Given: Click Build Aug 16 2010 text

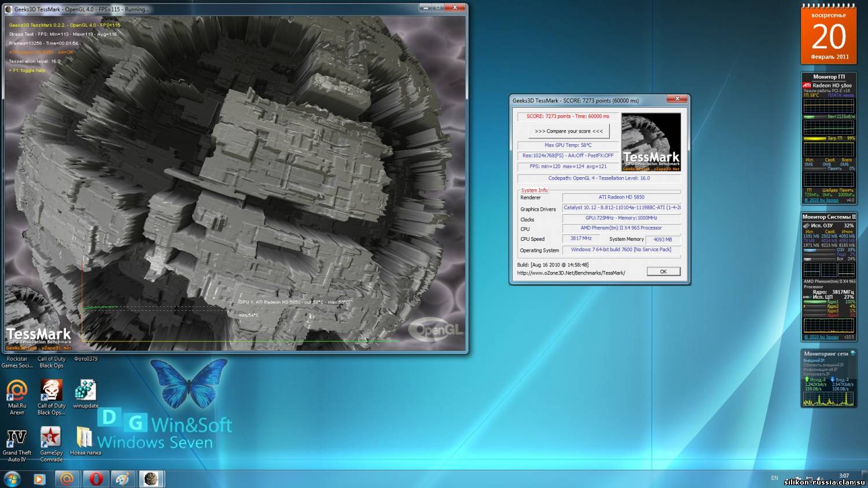Looking at the screenshot, I should click(553, 265).
